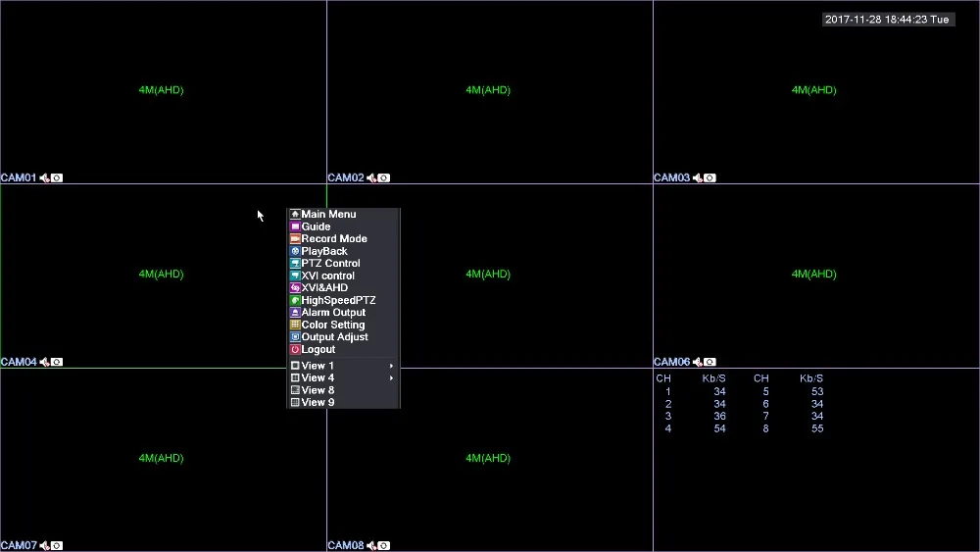Click the Record Mode camera icon
The height and width of the screenshot is (552, 980).
[x=294, y=239]
